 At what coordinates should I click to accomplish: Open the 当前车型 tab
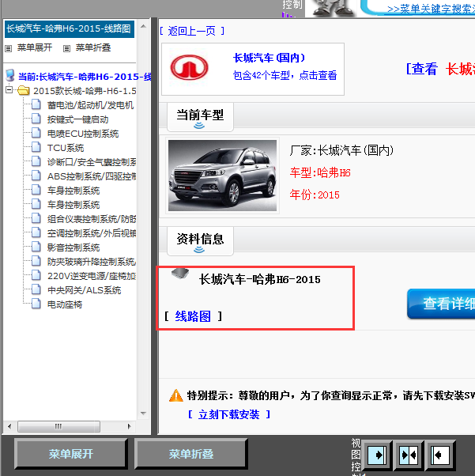(200, 117)
